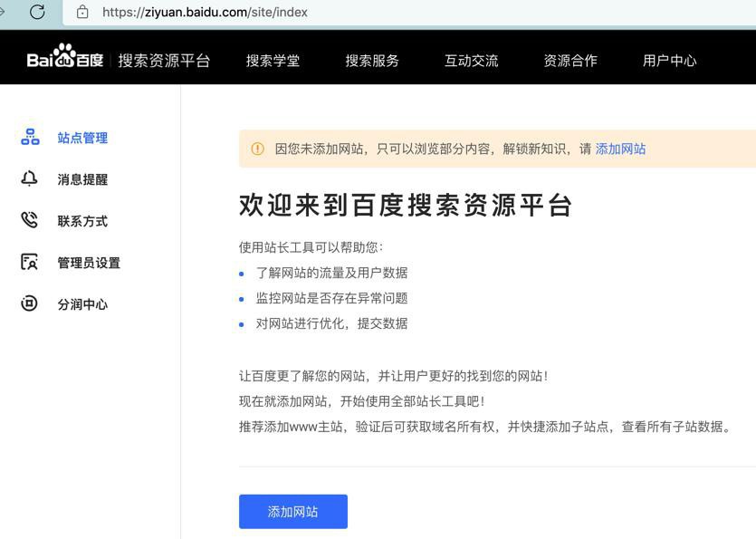This screenshot has height=539, width=756.
Task: Select 站点管理 in the sidebar
Action: coord(82,138)
